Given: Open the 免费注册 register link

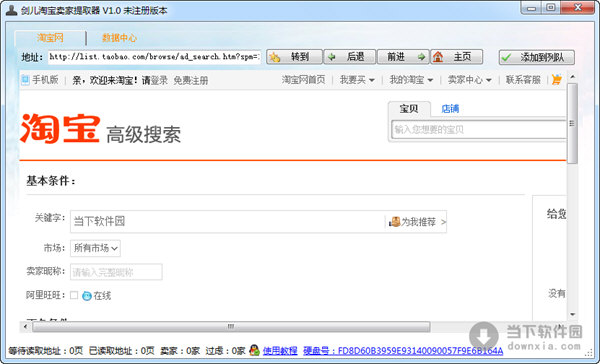Looking at the screenshot, I should click(191, 80).
